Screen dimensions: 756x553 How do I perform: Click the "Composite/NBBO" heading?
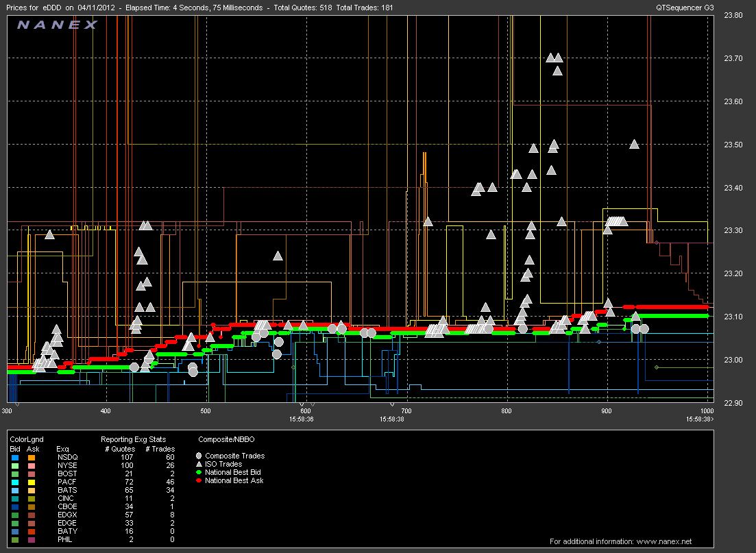[226, 439]
